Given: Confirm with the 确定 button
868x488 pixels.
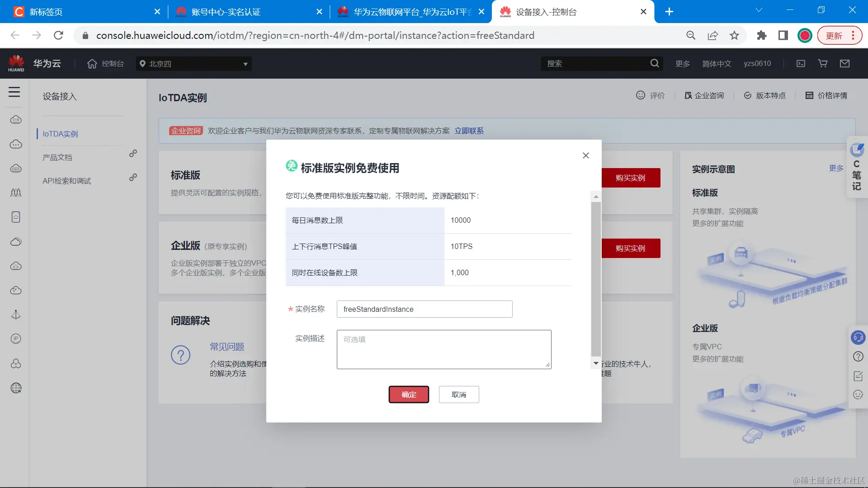Looking at the screenshot, I should [x=409, y=394].
